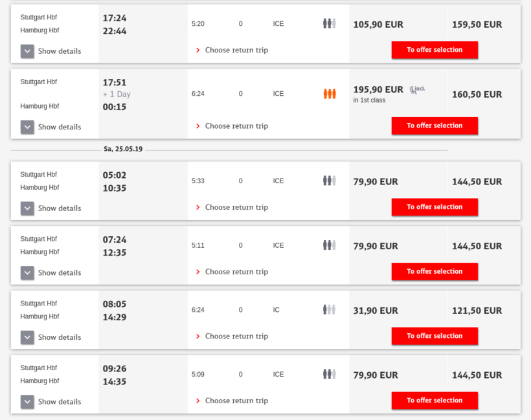Select the 105,90 EUR saver fare
531x420 pixels.
coord(378,25)
